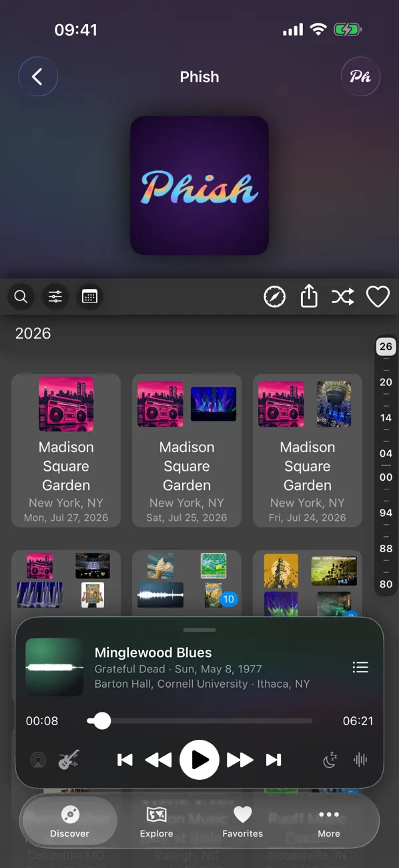
Task: Jump to year 80 on scrubber
Action: coord(386,584)
